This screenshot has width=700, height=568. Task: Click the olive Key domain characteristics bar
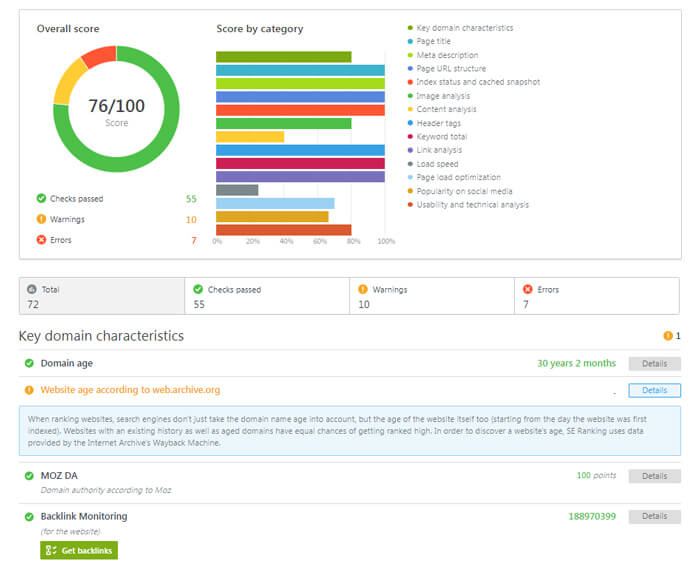(x=283, y=57)
